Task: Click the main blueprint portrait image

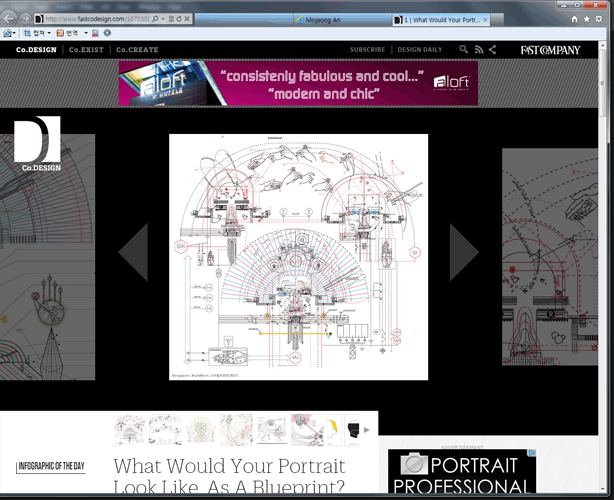Action: pos(298,257)
